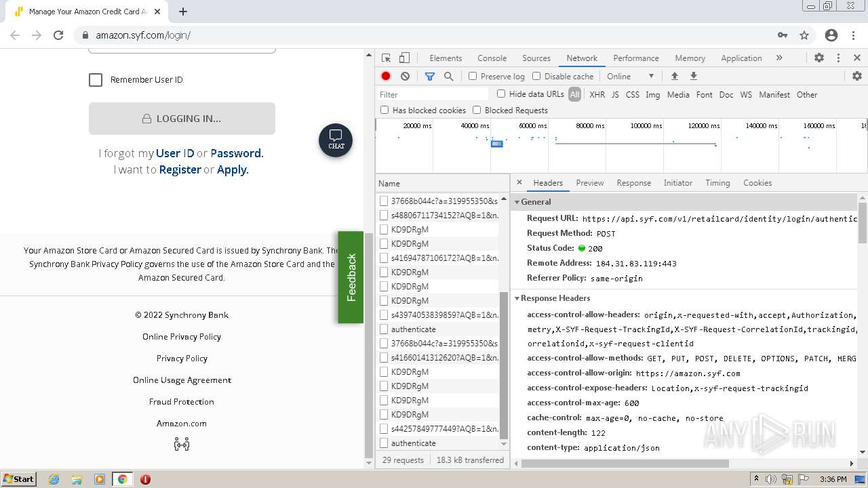This screenshot has width=868, height=488.
Task: Open Chrome three-dot menu
Action: click(853, 35)
